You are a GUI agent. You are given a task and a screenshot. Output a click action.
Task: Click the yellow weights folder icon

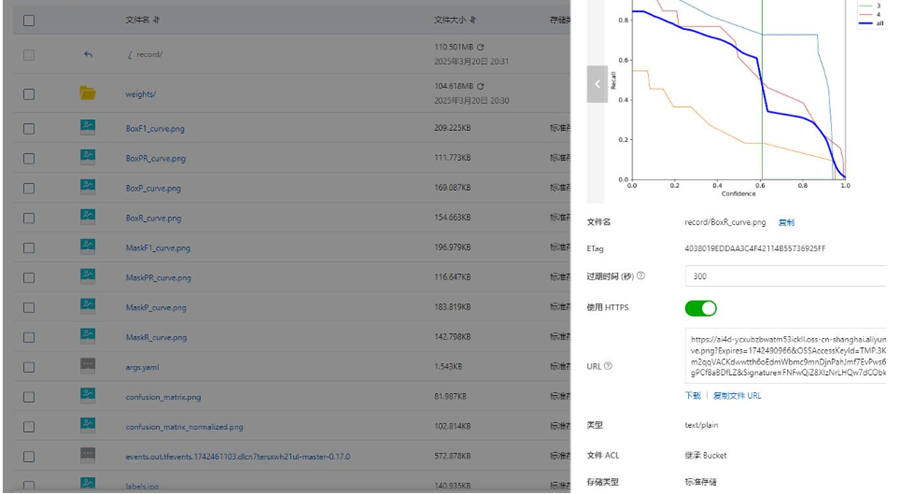tap(88, 93)
